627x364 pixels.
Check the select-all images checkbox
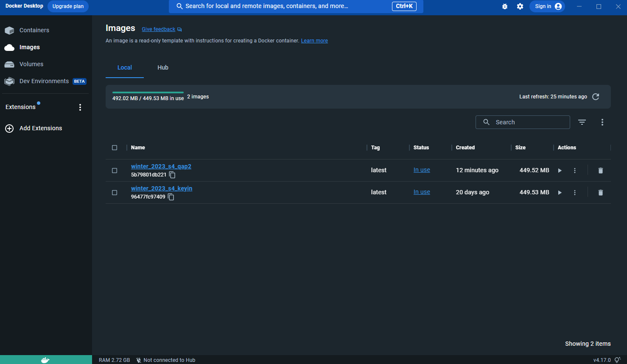point(115,148)
